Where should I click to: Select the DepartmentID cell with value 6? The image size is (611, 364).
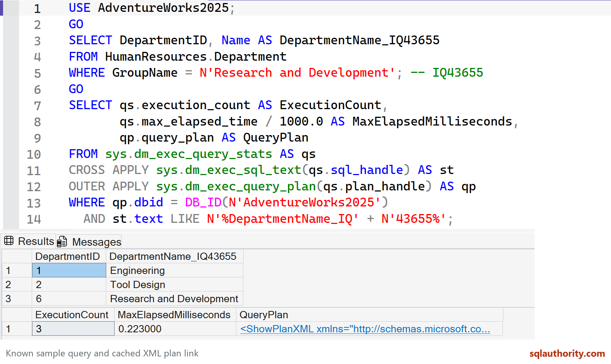69,299
